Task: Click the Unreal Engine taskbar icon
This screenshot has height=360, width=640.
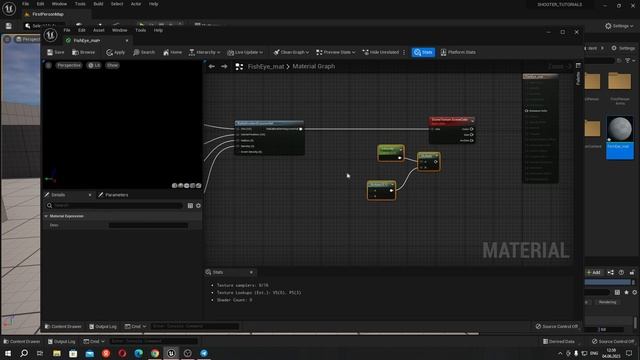Action: [171, 353]
